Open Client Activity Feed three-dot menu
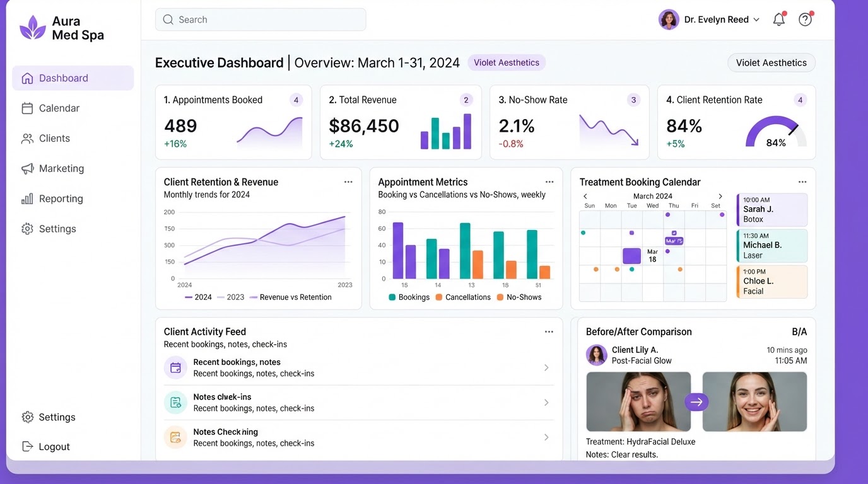This screenshot has width=868, height=484. coord(549,331)
